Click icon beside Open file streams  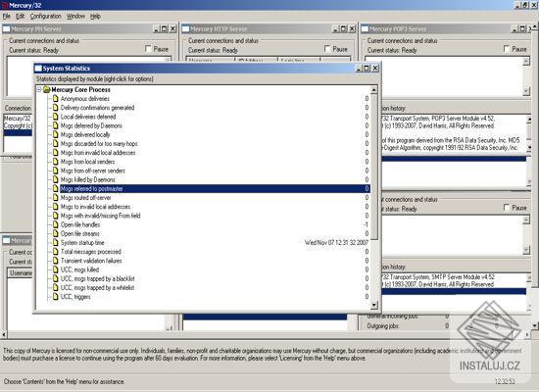click(x=55, y=233)
